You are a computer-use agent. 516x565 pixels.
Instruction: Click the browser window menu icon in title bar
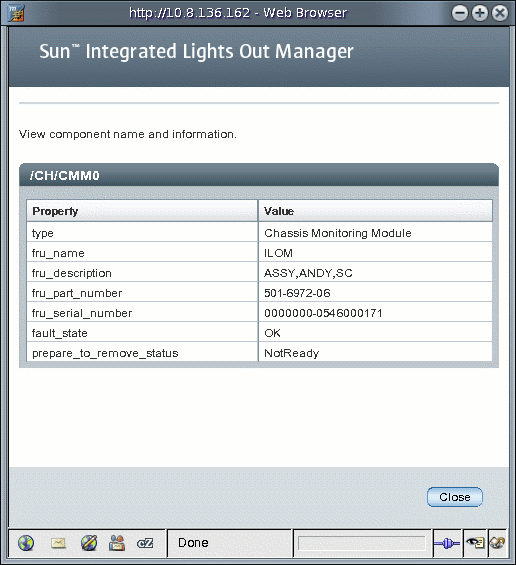pos(15,13)
